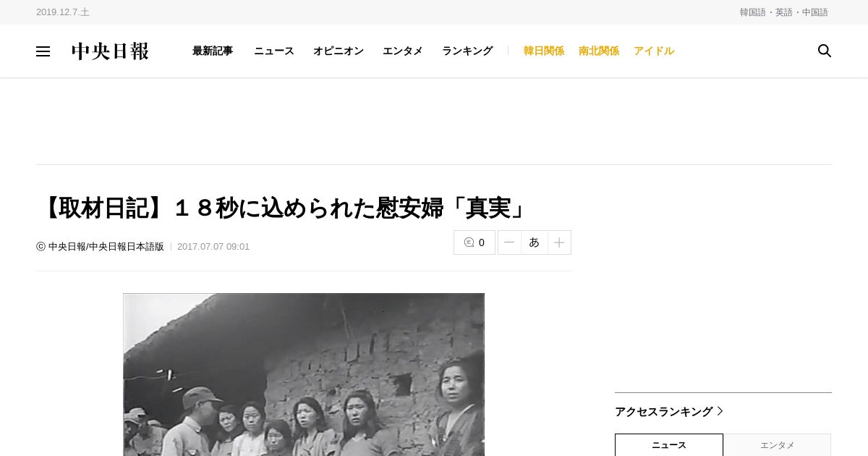The width and height of the screenshot is (868, 456).
Task: Switch to エンタメ ranking tab
Action: pos(778,445)
